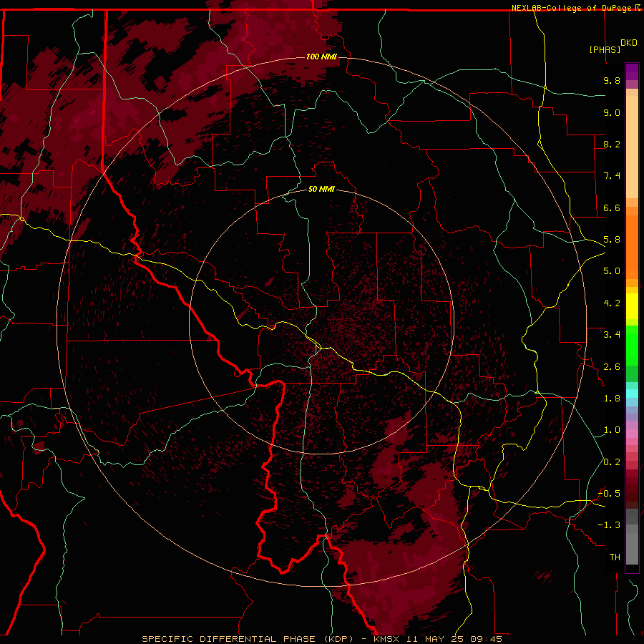This screenshot has width=644, height=644.
Task: Click the cyan segment of the color bar
Action: [632, 394]
